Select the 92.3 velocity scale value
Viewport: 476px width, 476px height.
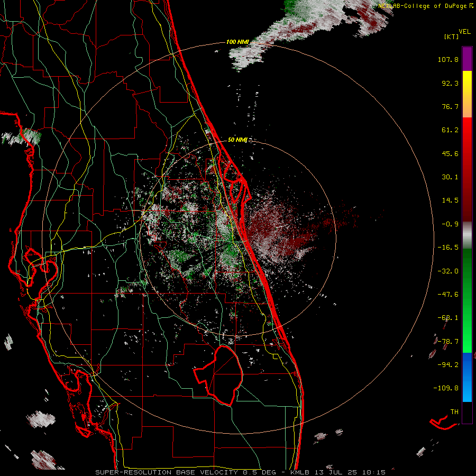click(450, 83)
